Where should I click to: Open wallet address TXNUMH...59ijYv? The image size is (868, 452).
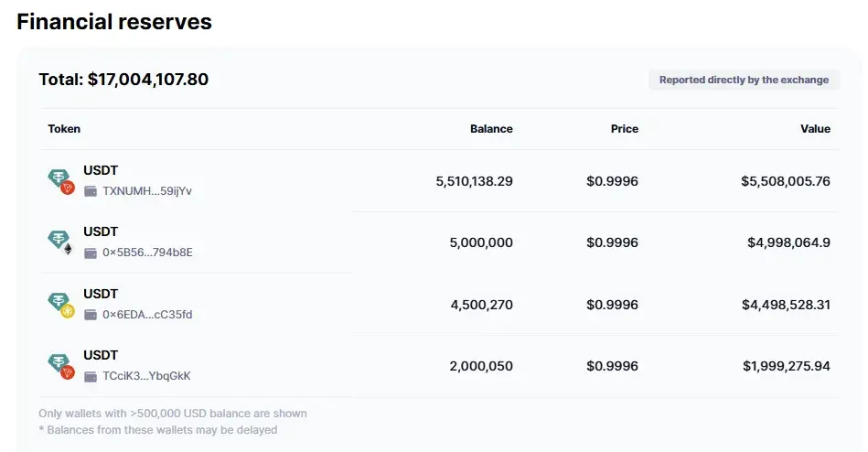tap(147, 191)
